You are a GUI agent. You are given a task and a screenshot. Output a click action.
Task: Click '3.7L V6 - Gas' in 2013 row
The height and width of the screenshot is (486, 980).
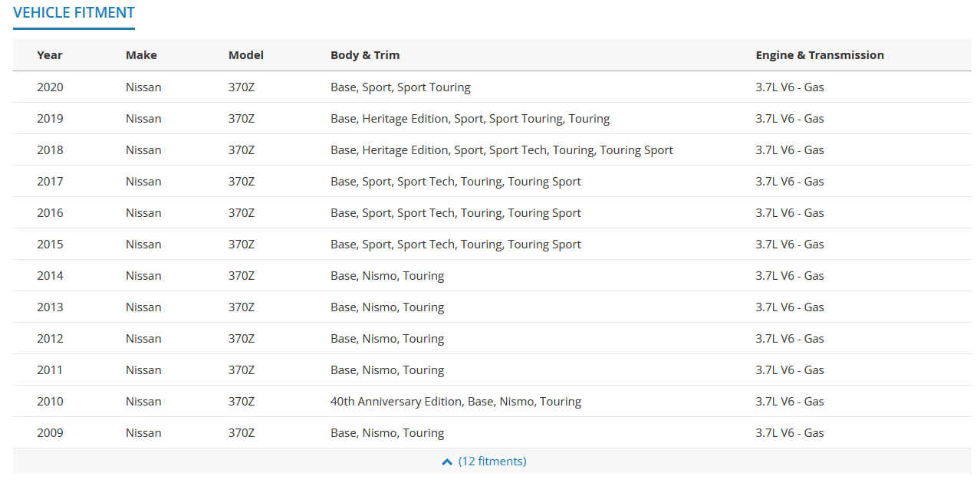point(790,307)
